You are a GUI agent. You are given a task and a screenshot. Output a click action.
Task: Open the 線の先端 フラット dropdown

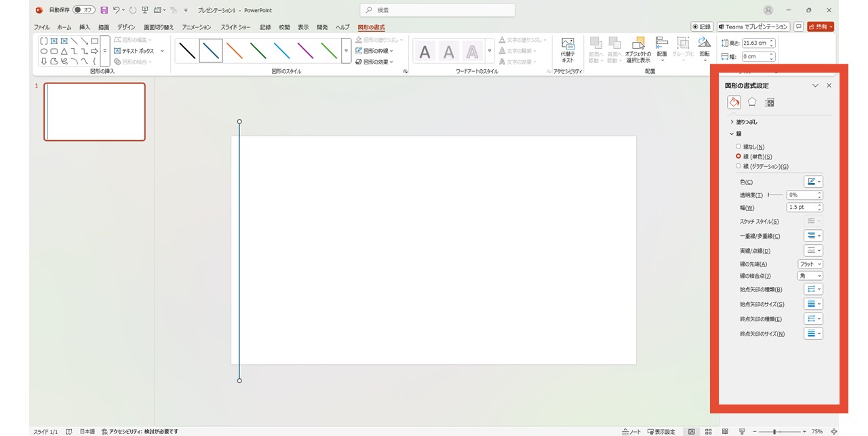click(x=810, y=264)
